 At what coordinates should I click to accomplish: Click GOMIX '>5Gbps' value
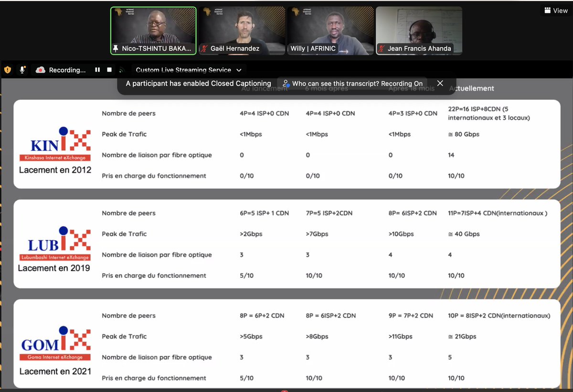[251, 337]
